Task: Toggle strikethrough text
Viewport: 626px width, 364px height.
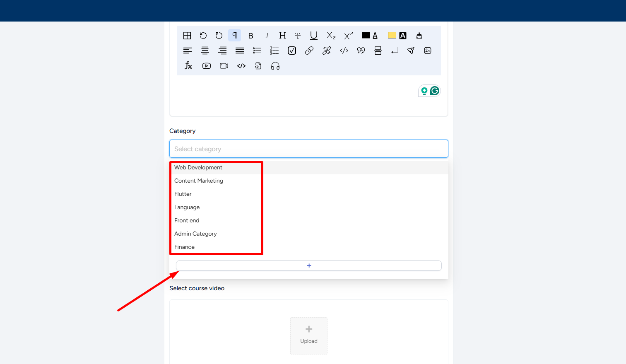Action: click(298, 36)
